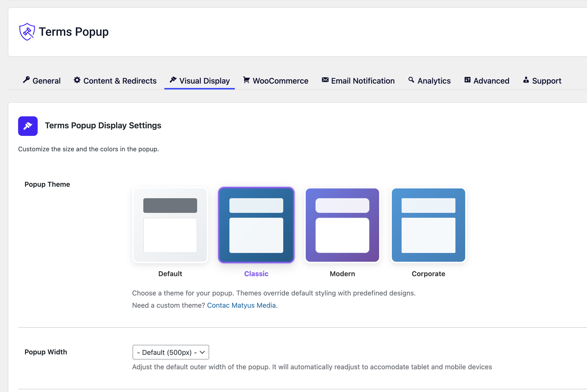Click the wrench icon beside General
The width and height of the screenshot is (587, 392).
[26, 80]
